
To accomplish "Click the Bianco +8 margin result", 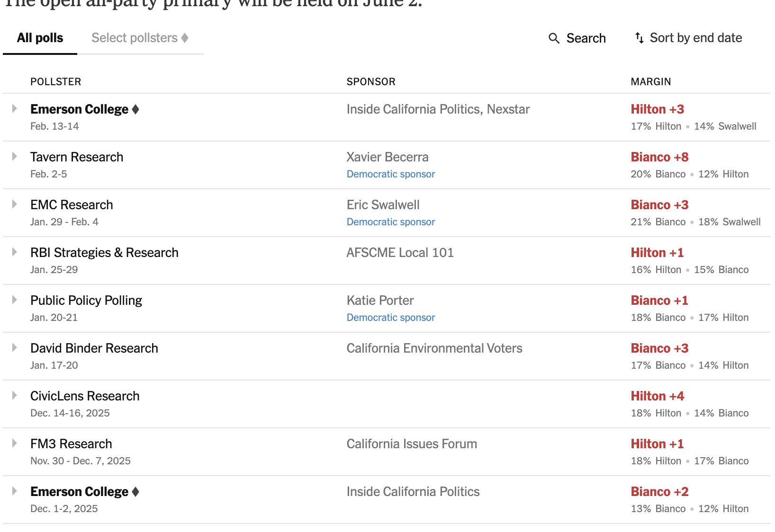I will pos(659,157).
